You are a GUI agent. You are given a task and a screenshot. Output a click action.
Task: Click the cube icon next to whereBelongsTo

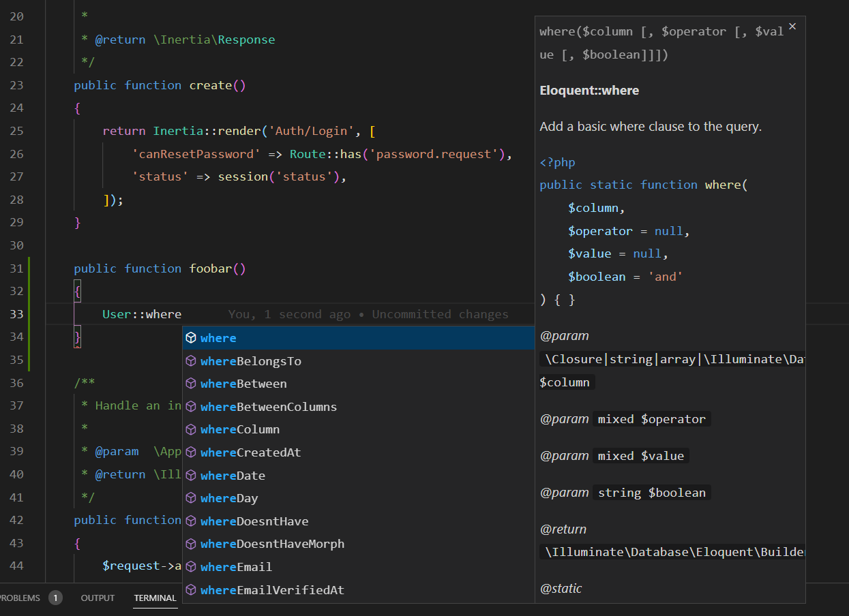coord(191,360)
